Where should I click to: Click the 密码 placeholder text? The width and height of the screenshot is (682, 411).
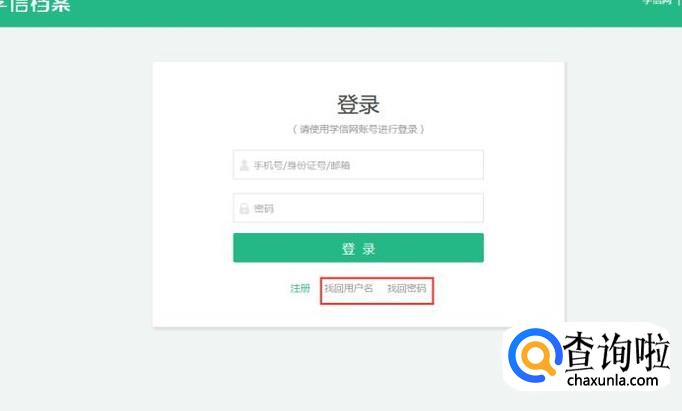pyautogui.click(x=264, y=209)
